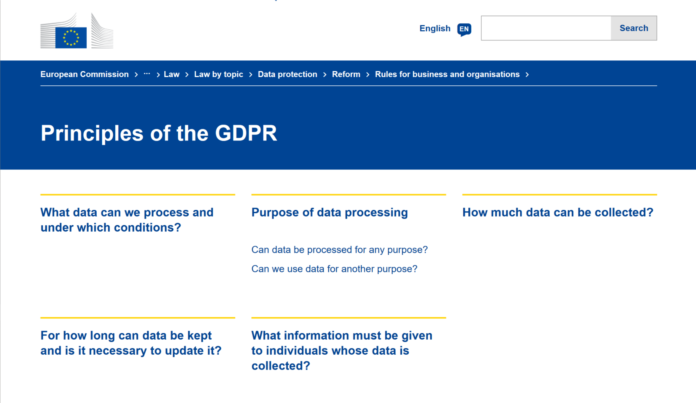Open the English language selector
This screenshot has width=696, height=403.
point(435,29)
